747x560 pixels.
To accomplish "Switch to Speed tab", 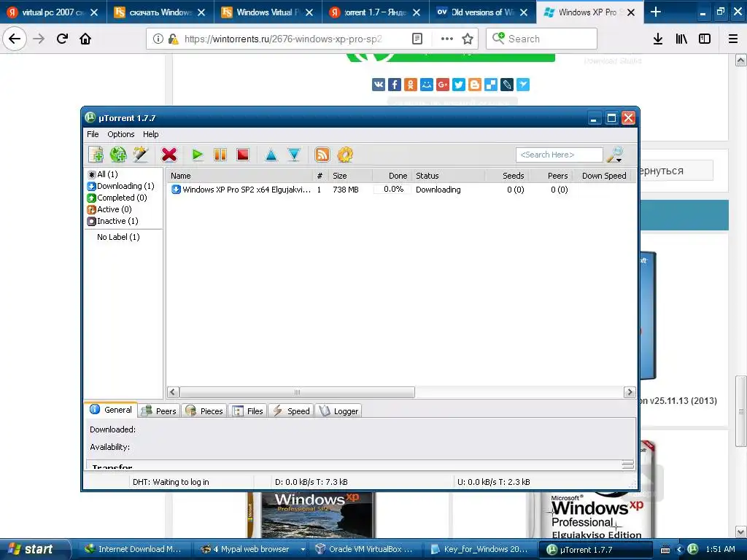I will (291, 411).
